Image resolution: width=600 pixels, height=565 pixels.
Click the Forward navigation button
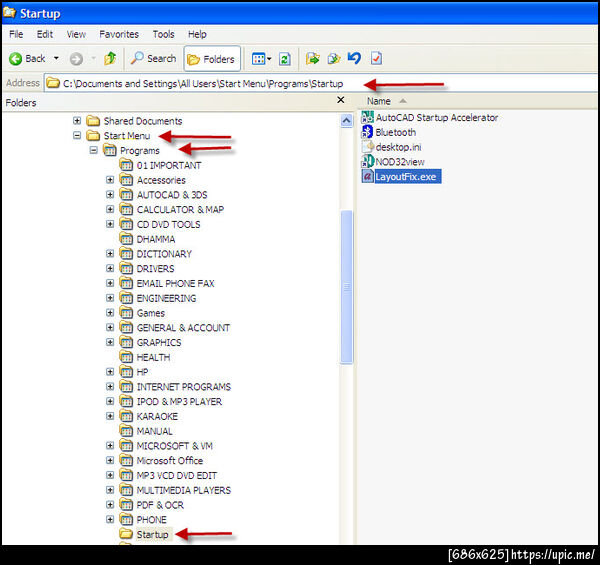(x=76, y=59)
